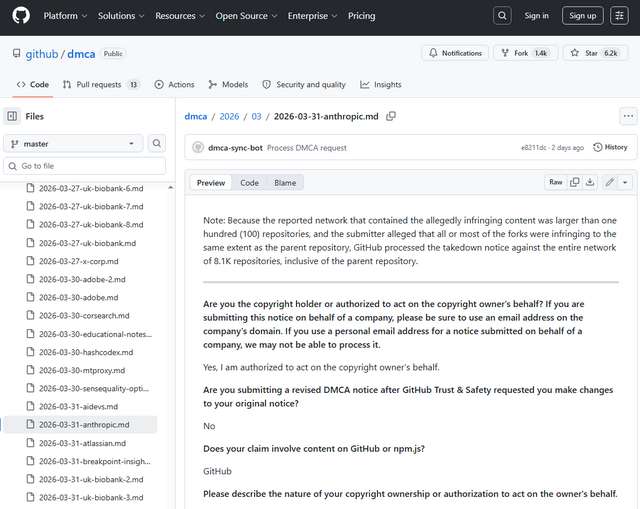
Task: Open the master branch dropdown
Action: click(x=73, y=144)
